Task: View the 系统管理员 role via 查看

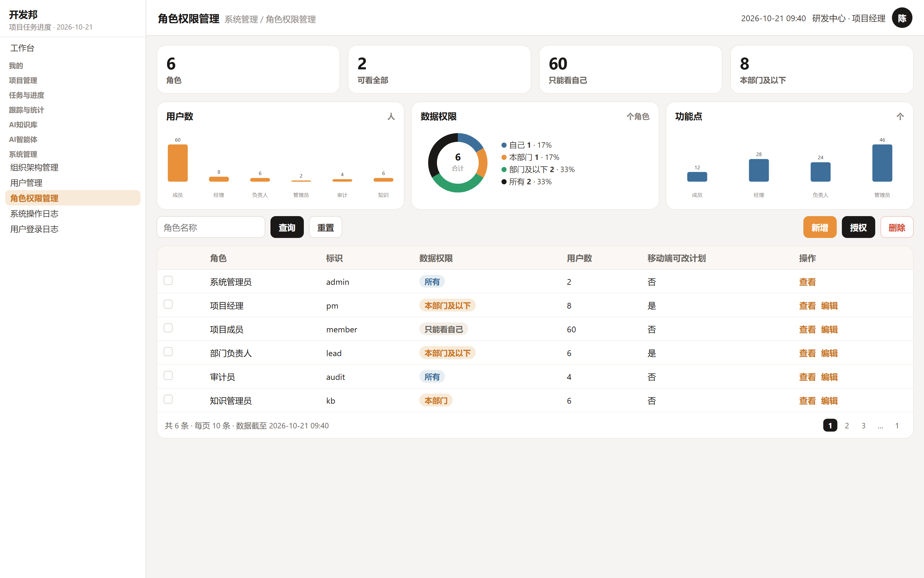Action: tap(807, 282)
